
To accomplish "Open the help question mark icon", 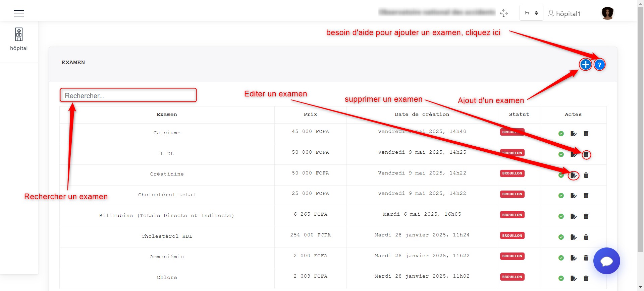I will [x=599, y=65].
